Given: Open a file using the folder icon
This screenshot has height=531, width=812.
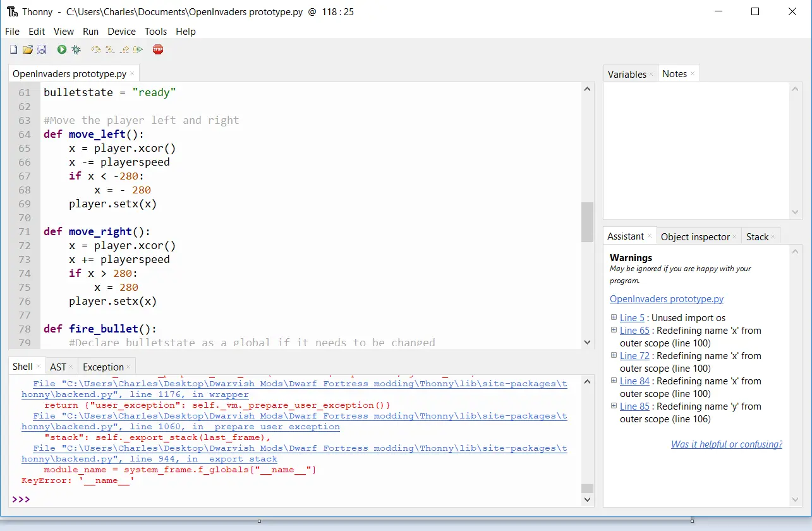Looking at the screenshot, I should (27, 49).
